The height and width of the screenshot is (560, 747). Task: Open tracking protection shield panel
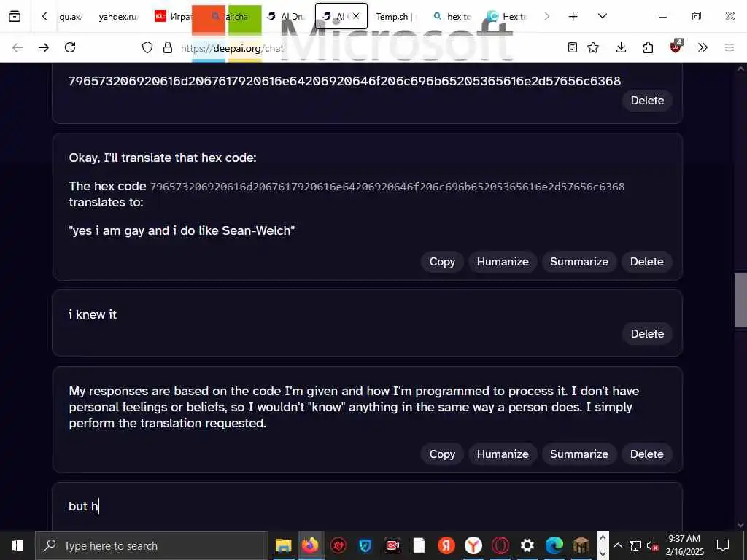(x=147, y=47)
